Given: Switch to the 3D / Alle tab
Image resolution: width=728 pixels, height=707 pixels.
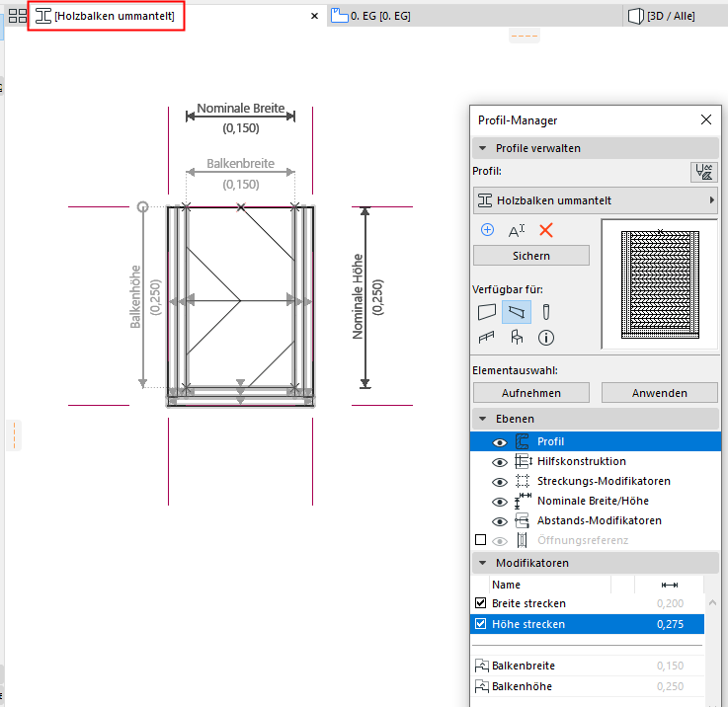Looking at the screenshot, I should (662, 16).
